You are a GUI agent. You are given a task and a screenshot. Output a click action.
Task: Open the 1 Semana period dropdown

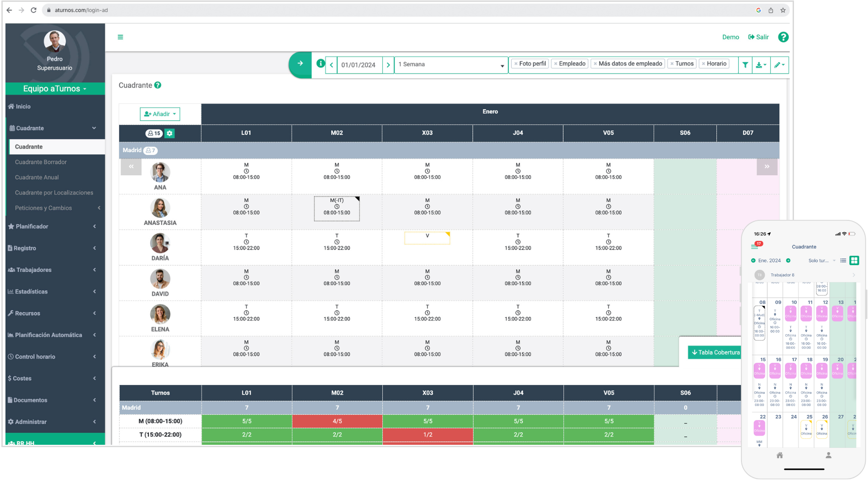click(450, 65)
